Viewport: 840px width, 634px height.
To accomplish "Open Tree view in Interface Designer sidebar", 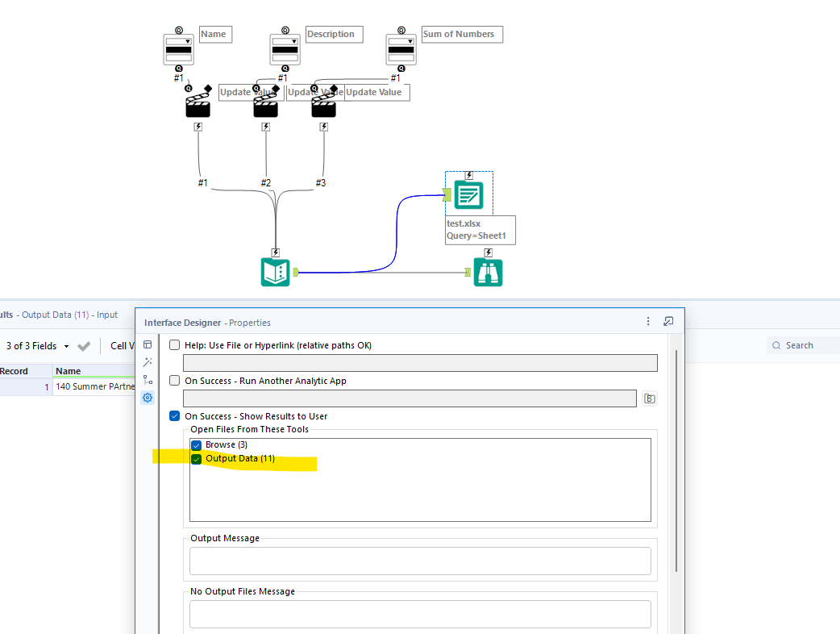I will point(148,380).
